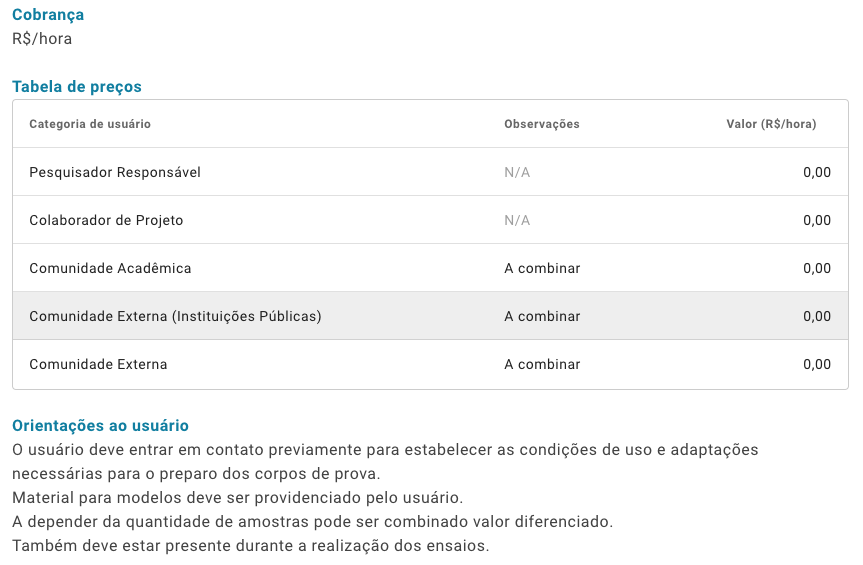Screen dimensions: 863x565
Task: Click A combinar for Comunidade Acadêmica
Action: (x=542, y=268)
